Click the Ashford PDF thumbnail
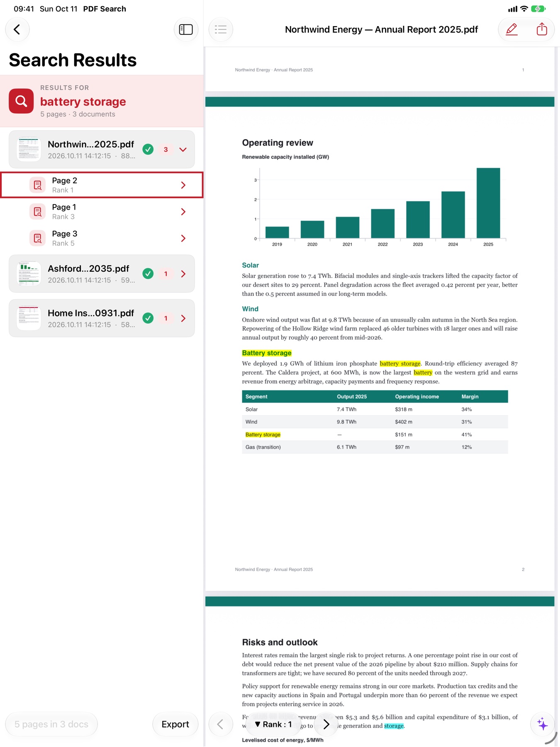Screen dimensions: 560x747 (x=29, y=274)
